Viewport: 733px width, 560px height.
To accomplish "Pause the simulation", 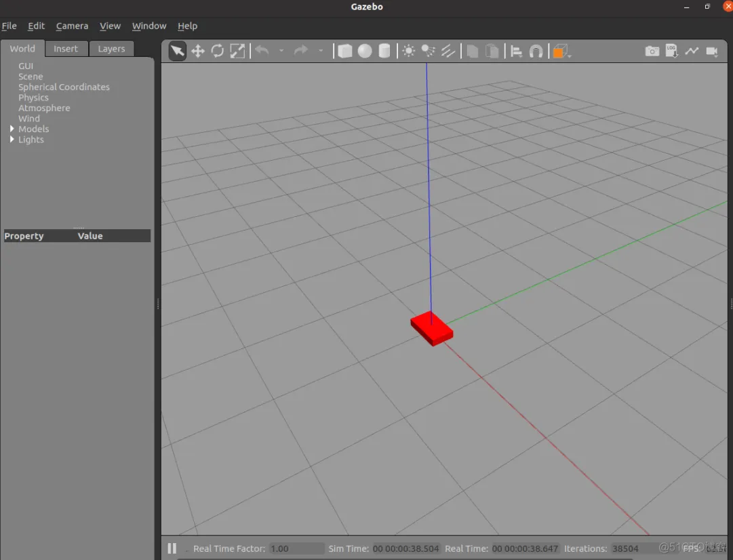I will click(172, 548).
